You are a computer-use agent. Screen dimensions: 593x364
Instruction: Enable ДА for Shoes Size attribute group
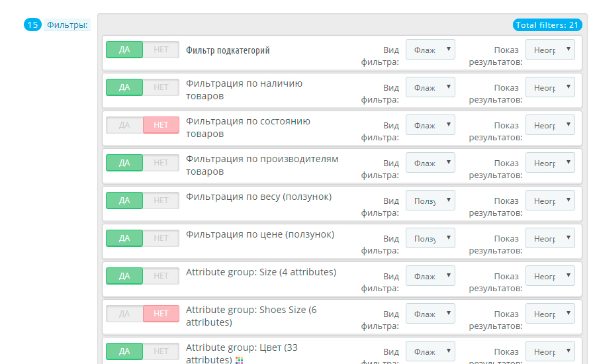pyautogui.click(x=124, y=314)
